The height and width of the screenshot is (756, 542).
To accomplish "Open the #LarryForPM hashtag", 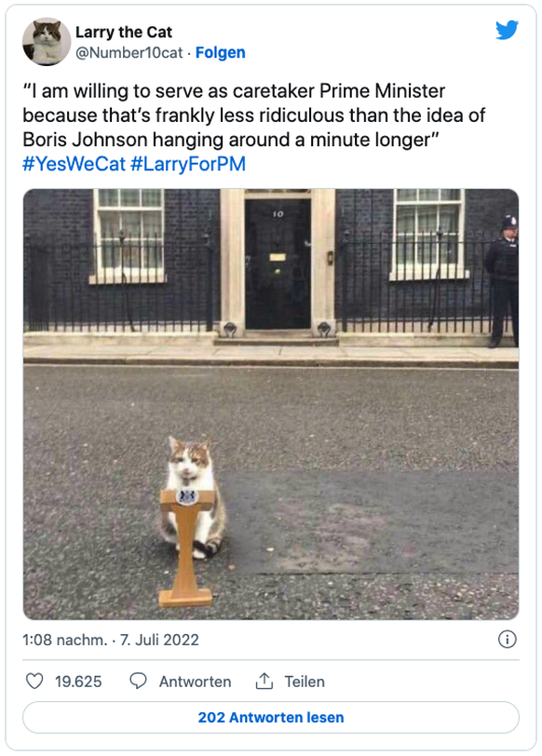I will 188,164.
